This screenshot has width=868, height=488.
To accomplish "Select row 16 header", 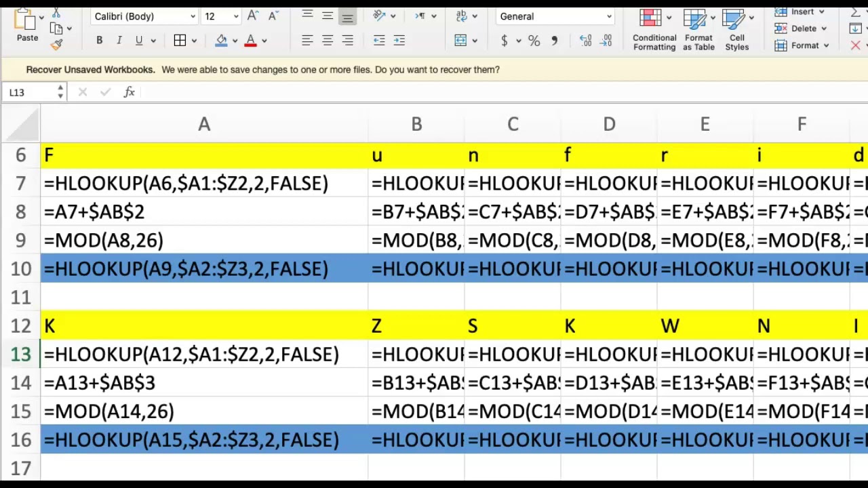I will [20, 439].
